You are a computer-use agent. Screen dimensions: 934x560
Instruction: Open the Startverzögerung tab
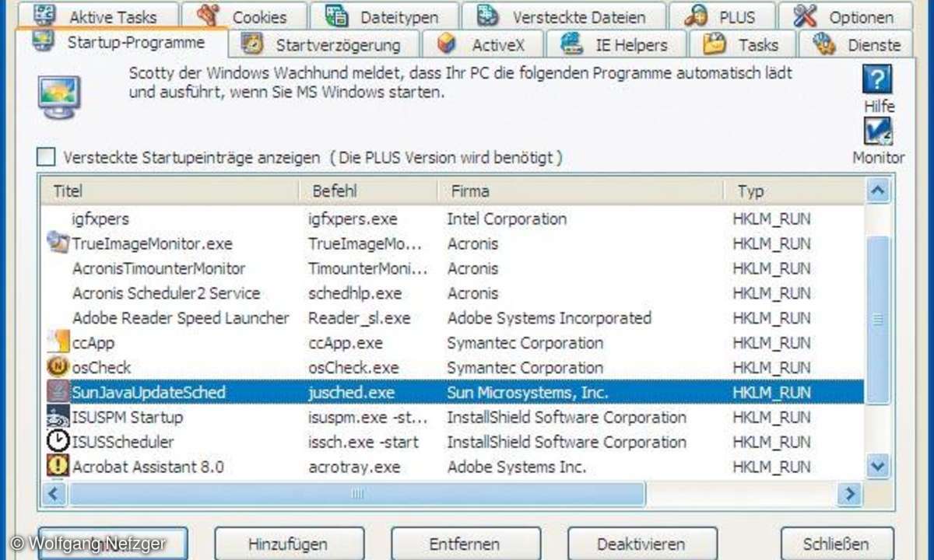point(324,44)
